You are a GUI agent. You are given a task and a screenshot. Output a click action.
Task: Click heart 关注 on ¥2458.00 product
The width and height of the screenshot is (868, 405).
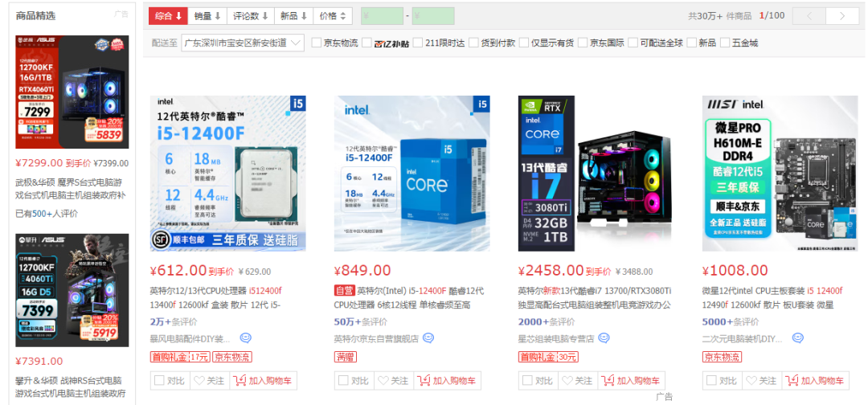click(x=578, y=381)
